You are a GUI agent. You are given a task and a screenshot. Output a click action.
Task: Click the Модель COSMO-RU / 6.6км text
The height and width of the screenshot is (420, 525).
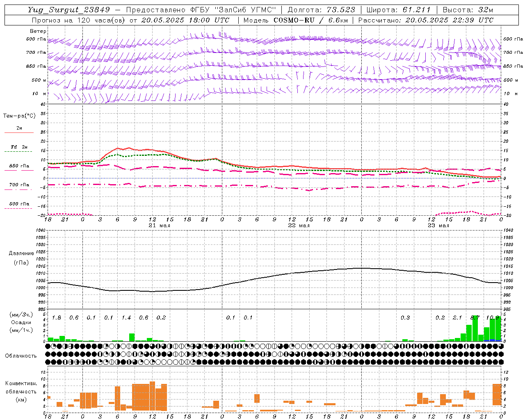pos(296,20)
